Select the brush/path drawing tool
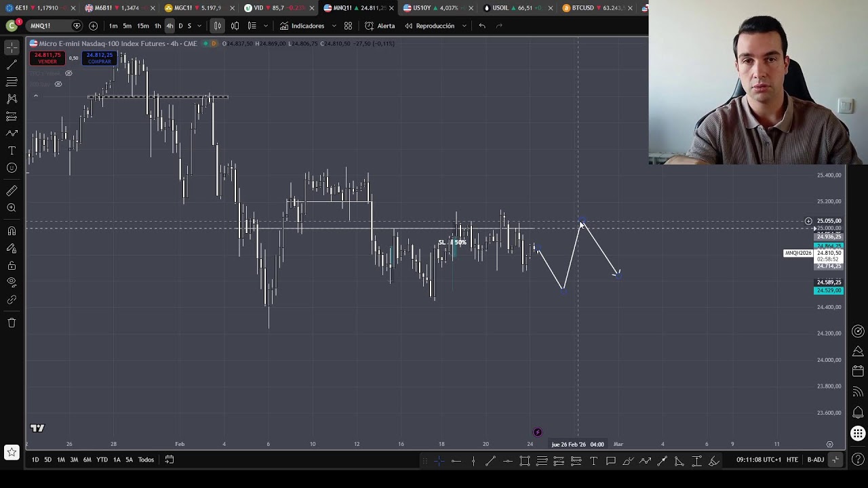868x488 pixels. 12,134
